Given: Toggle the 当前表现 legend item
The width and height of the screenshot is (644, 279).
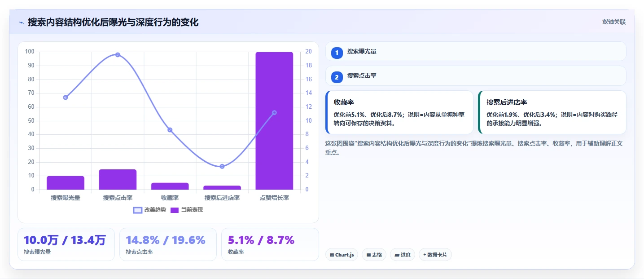Looking at the screenshot, I should click(187, 210).
